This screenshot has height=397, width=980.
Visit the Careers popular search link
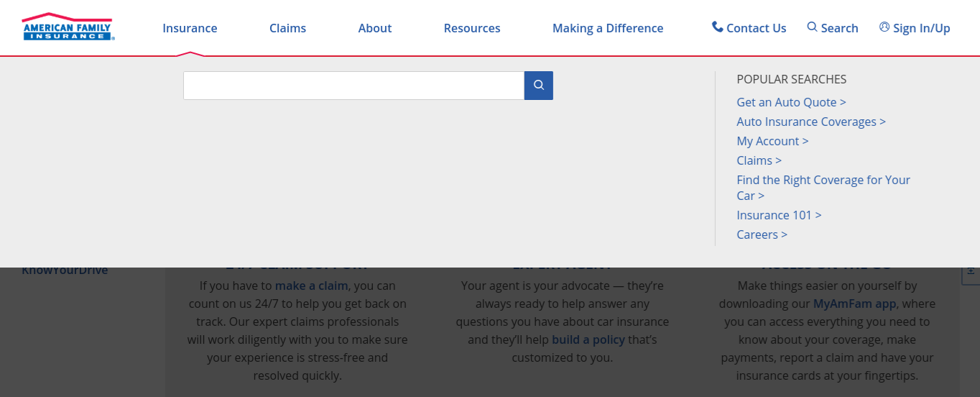click(x=762, y=234)
